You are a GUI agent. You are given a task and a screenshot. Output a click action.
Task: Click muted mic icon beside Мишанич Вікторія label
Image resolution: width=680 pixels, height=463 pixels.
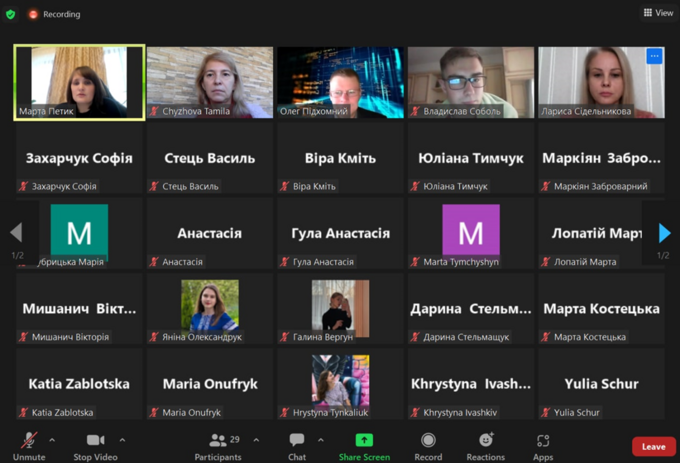[x=23, y=337]
